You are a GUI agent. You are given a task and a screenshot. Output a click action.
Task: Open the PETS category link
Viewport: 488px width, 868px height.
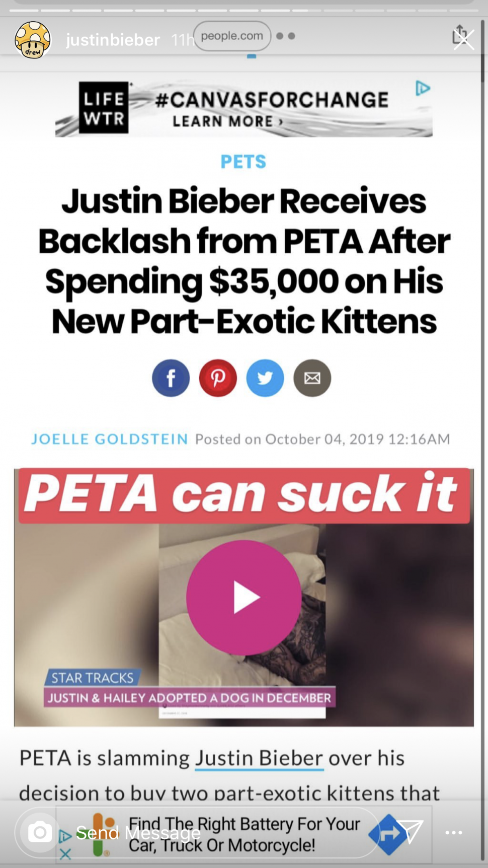(x=243, y=162)
